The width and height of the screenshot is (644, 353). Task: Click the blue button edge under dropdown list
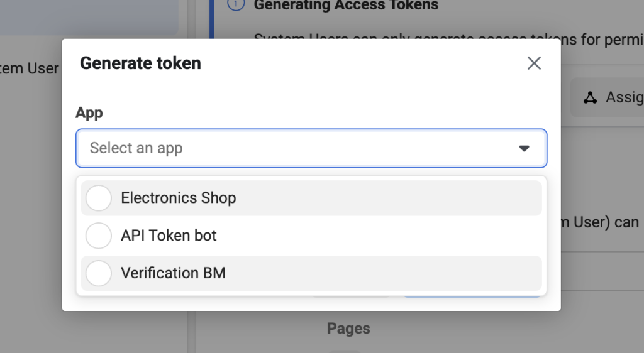pos(472,296)
